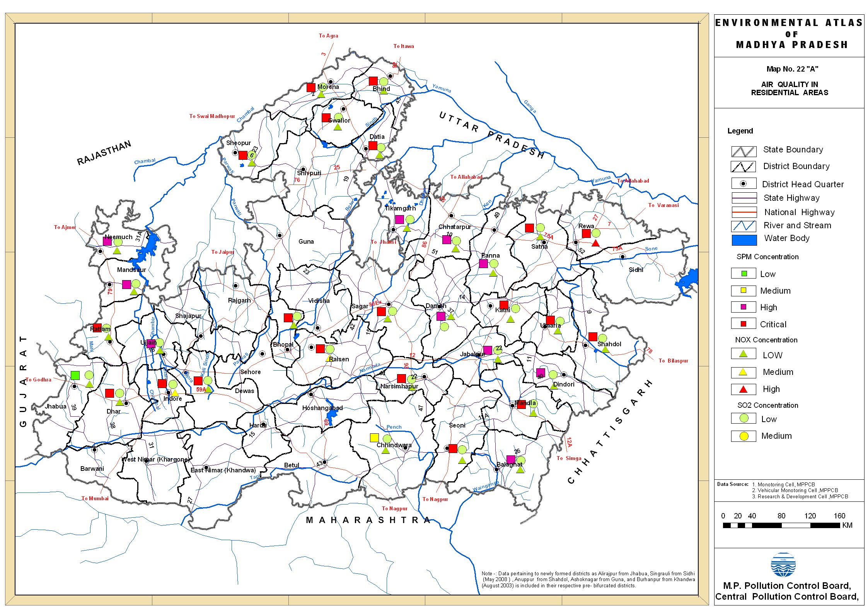Click the NOX LOW green triangle symbol
Screen dimensions: 868x614
click(x=743, y=353)
